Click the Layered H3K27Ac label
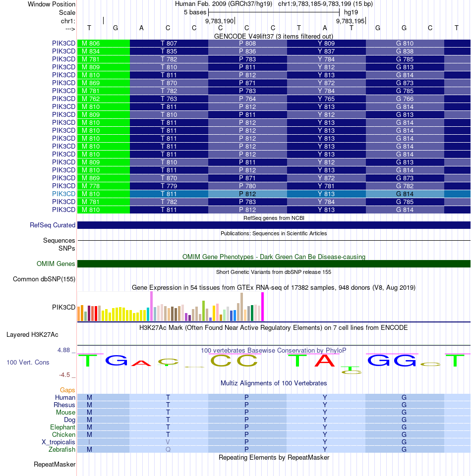 click(32, 334)
